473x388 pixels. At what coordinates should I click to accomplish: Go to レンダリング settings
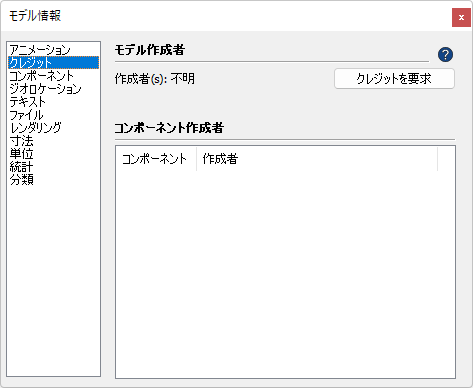tap(53, 128)
